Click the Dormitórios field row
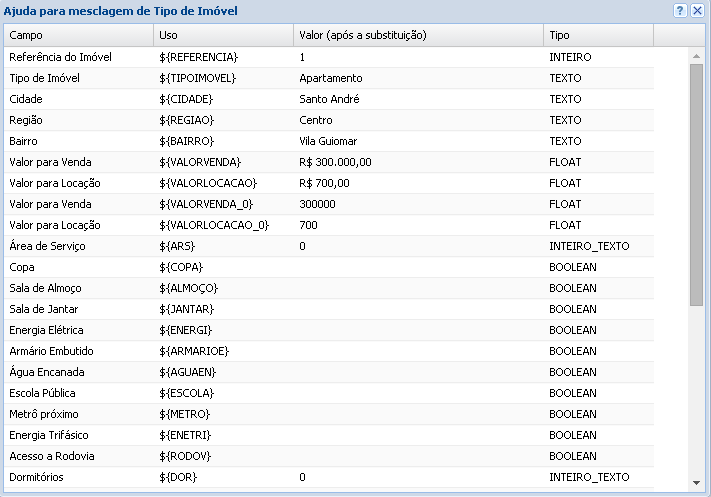 pos(36,477)
